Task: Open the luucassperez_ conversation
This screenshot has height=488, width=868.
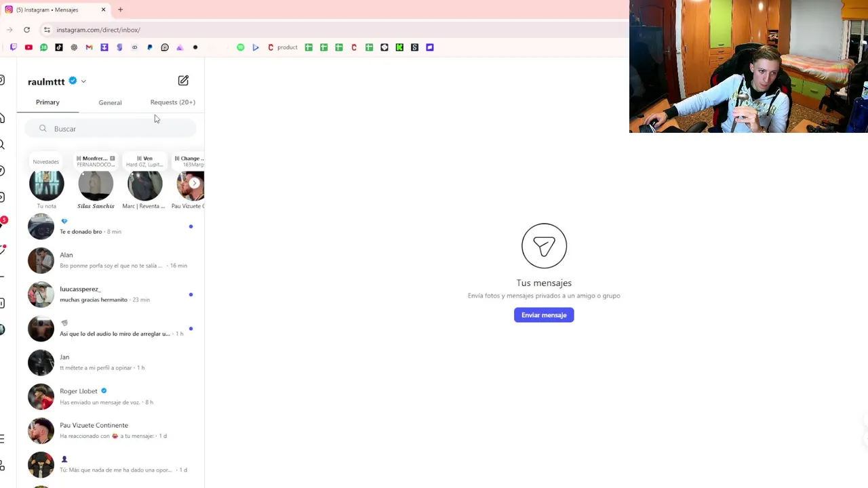Action: [111, 294]
